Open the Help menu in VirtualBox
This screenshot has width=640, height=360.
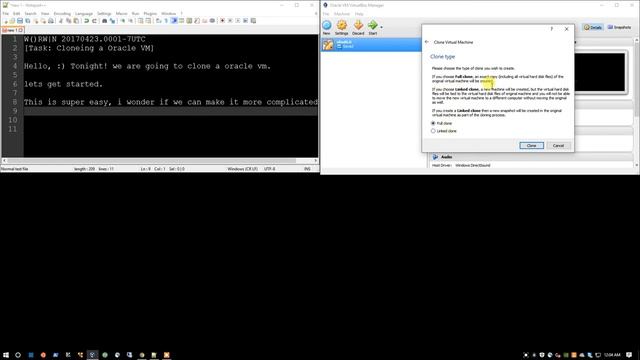pos(359,14)
